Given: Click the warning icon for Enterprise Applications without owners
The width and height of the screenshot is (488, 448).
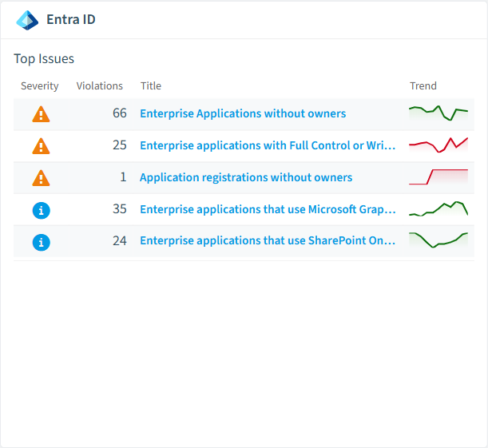Looking at the screenshot, I should point(41,114).
